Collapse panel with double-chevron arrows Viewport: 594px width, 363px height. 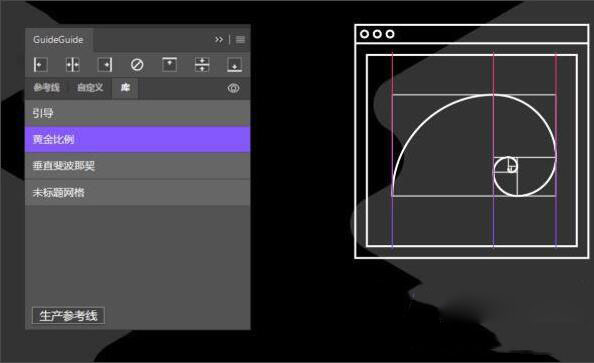click(219, 39)
